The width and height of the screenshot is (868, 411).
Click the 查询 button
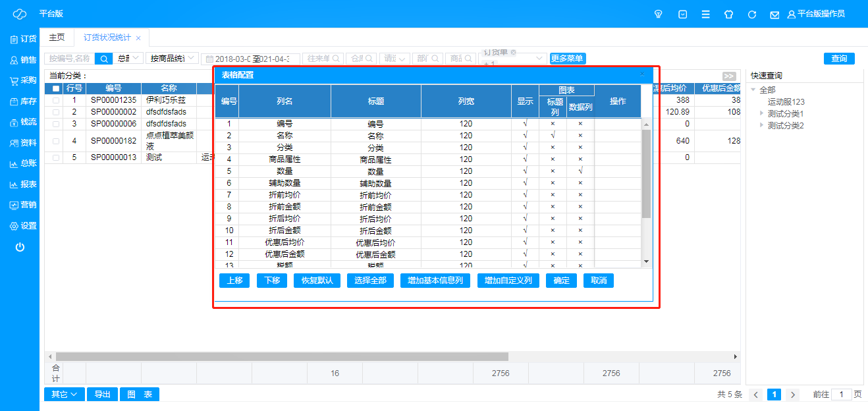point(839,59)
